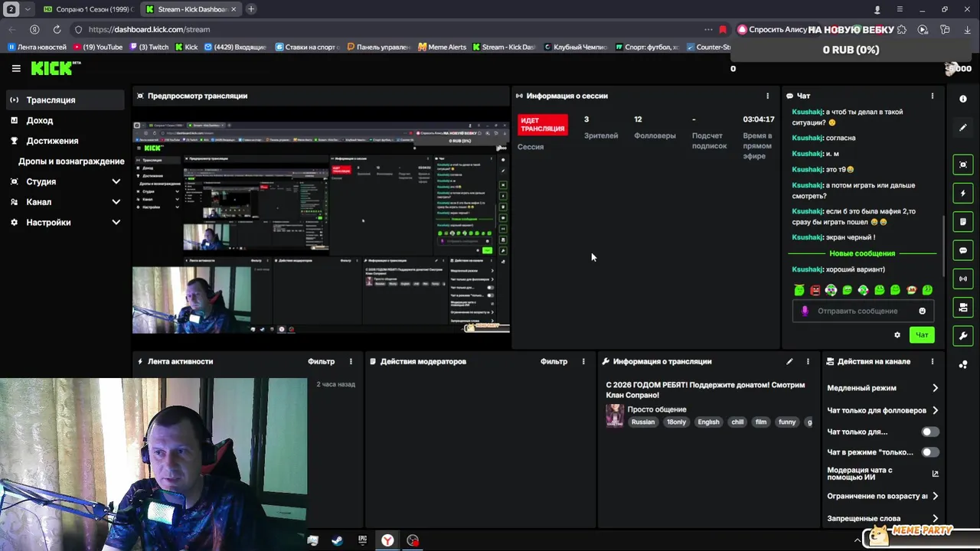
Task: Open three-dot menu of the Chat panel
Action: click(932, 96)
